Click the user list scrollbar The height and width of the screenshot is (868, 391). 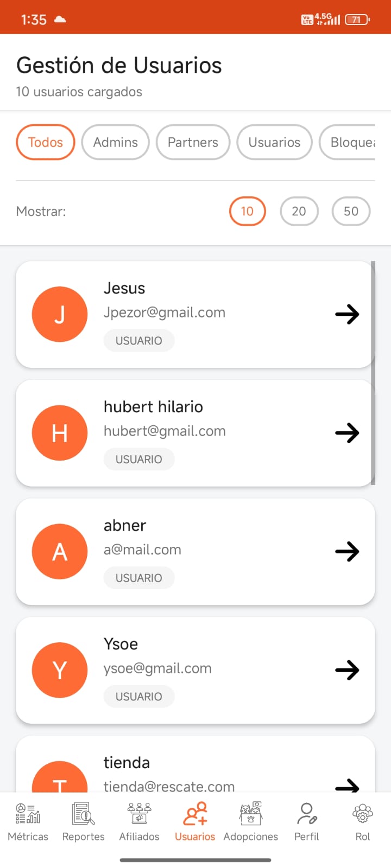pyautogui.click(x=373, y=373)
